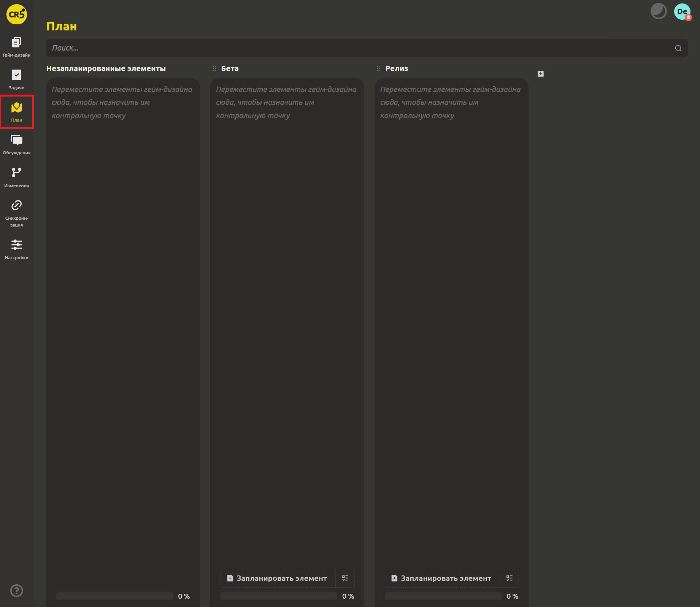Open the Синхронизация section
The height and width of the screenshot is (607, 700).
(16, 213)
